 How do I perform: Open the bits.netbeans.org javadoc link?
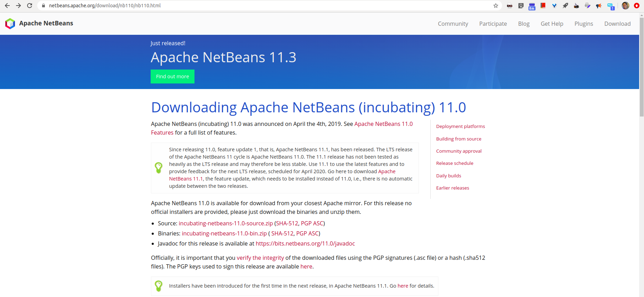305,243
